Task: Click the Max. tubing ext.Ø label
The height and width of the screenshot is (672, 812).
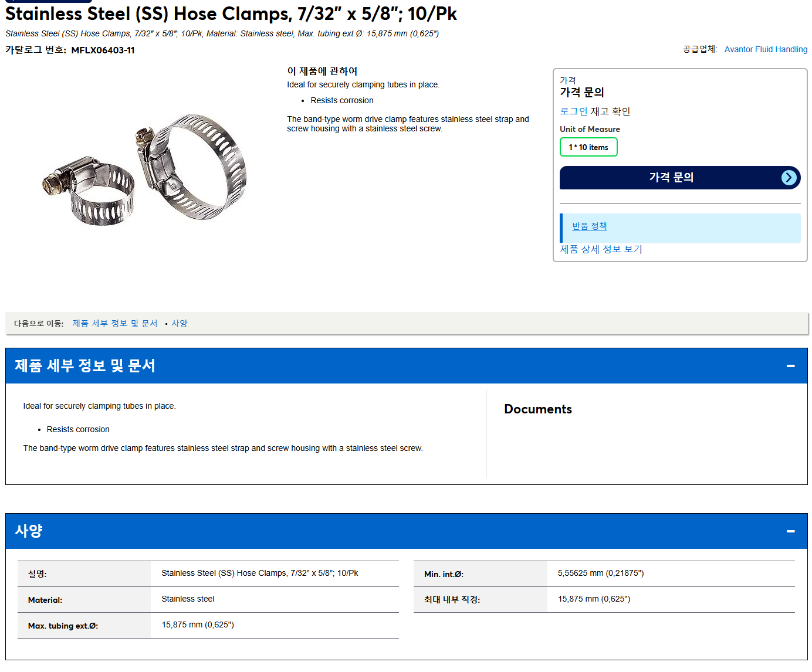Action: click(63, 626)
